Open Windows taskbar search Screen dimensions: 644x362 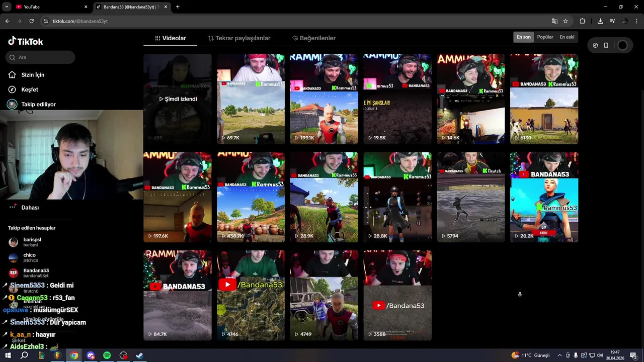click(x=24, y=355)
